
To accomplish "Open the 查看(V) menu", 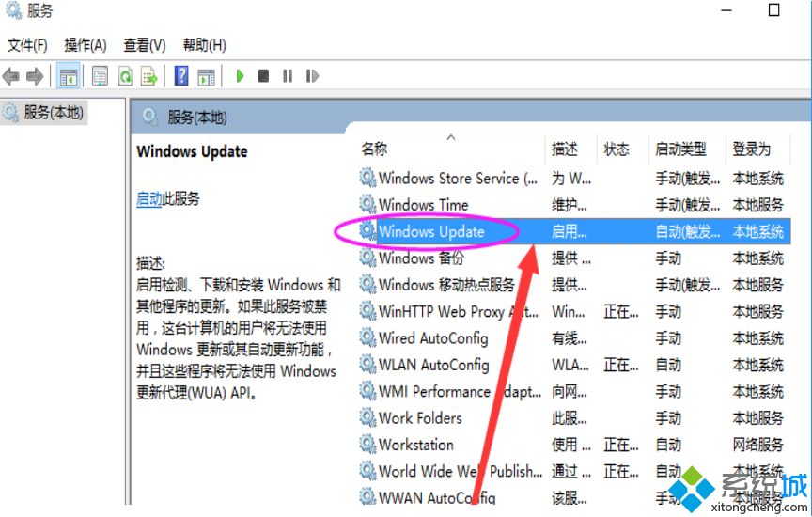I will [x=145, y=45].
